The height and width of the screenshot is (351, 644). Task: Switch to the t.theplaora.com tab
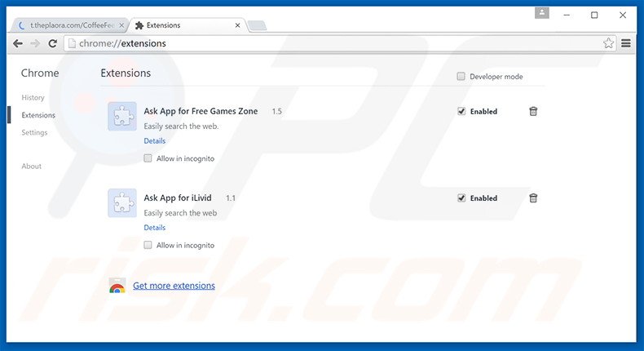(68, 25)
